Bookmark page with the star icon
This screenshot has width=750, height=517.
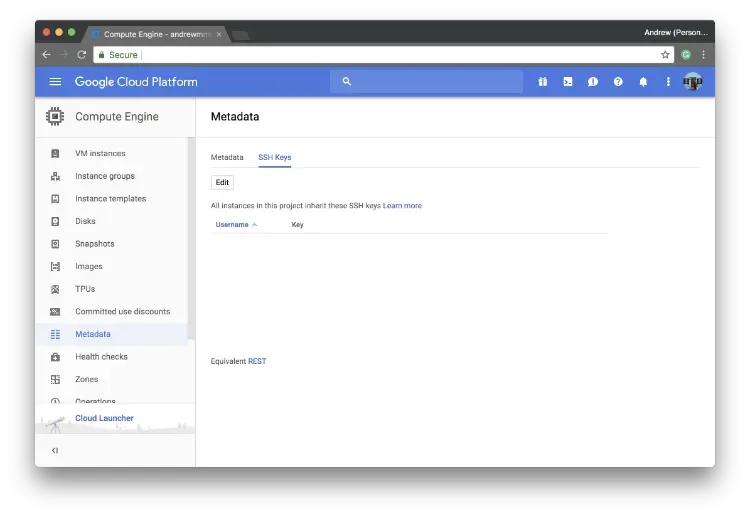pos(665,55)
